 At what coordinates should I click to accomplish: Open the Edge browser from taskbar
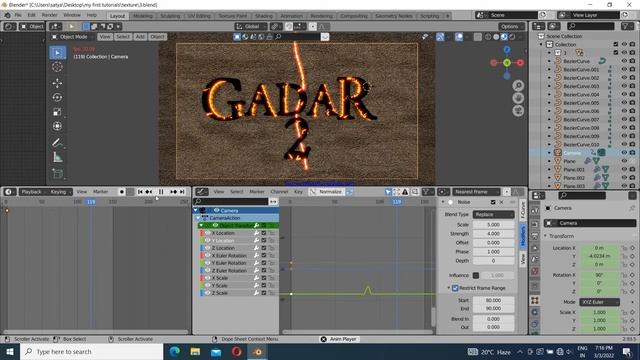click(x=175, y=351)
